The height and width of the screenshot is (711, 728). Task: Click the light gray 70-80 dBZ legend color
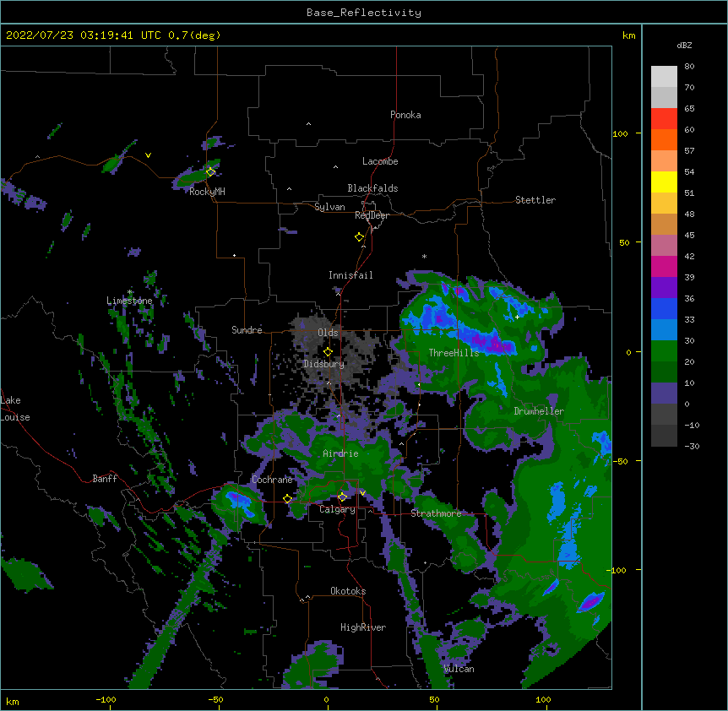[x=664, y=77]
